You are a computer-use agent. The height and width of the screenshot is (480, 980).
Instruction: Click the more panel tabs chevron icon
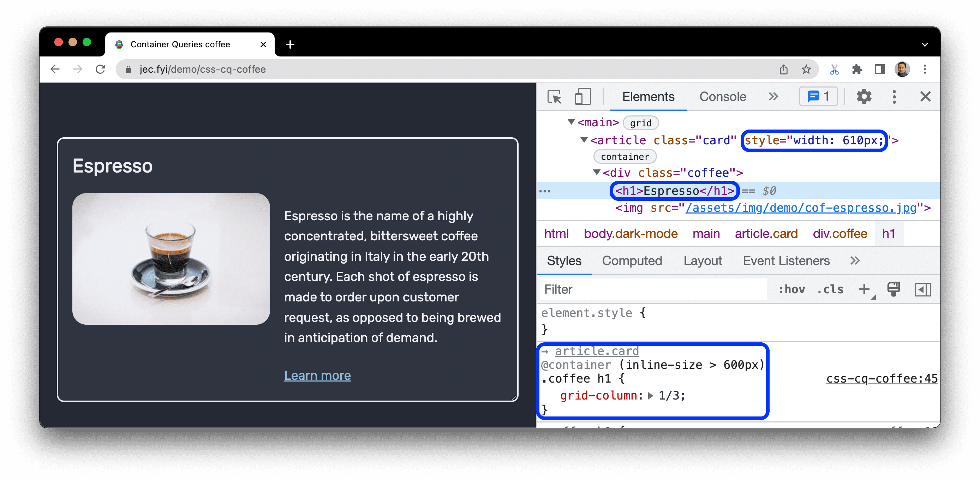pyautogui.click(x=774, y=97)
